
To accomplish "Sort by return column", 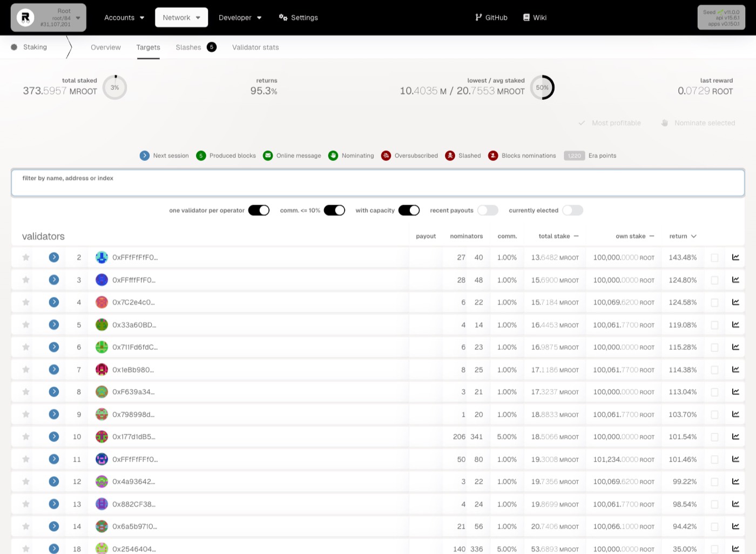I will pyautogui.click(x=683, y=237).
